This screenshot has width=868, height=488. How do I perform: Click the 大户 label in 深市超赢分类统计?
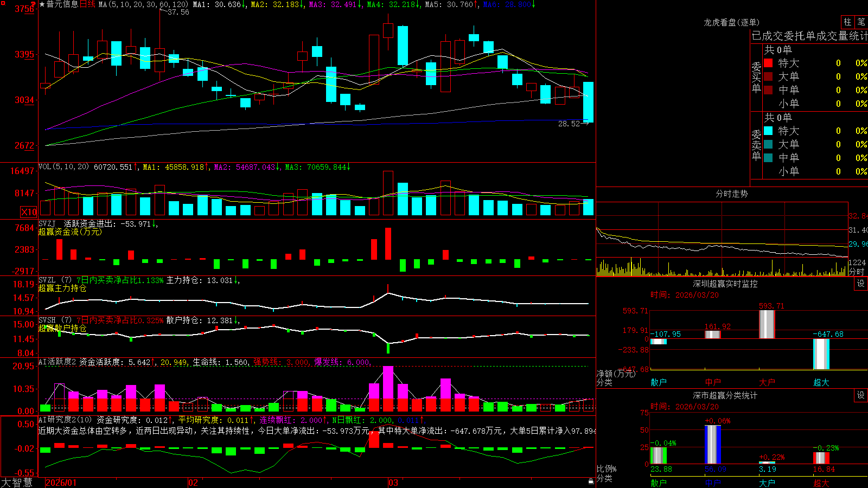click(767, 483)
